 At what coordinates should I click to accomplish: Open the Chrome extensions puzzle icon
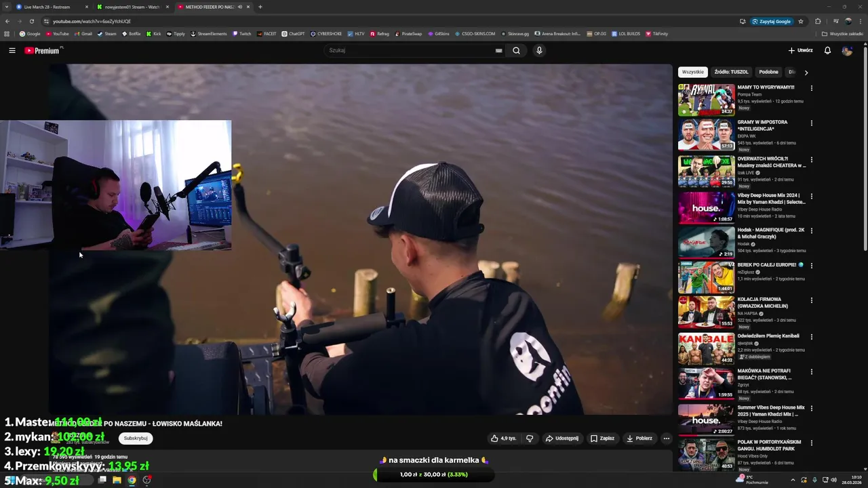(818, 21)
